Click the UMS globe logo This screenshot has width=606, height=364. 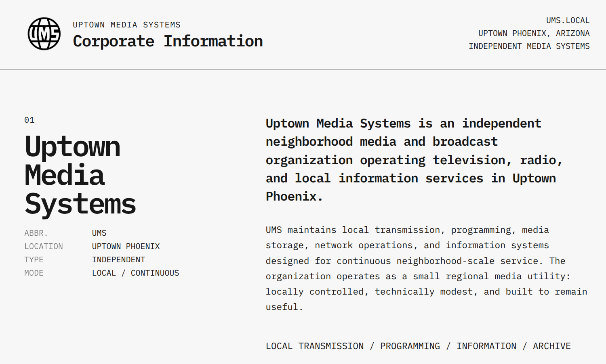click(44, 34)
